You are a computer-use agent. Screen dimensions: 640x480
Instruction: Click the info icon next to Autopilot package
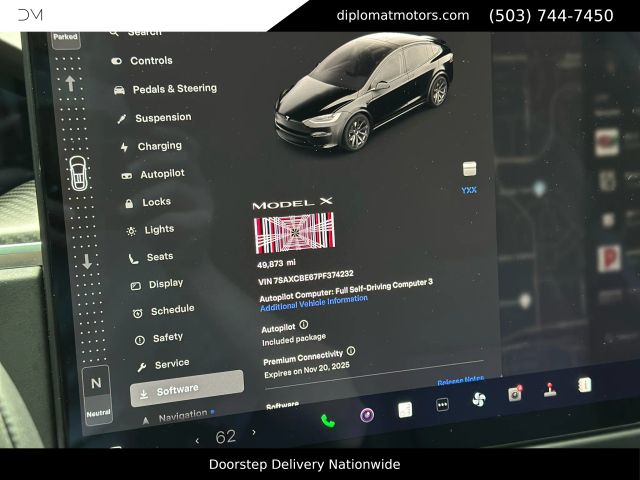[x=304, y=325]
